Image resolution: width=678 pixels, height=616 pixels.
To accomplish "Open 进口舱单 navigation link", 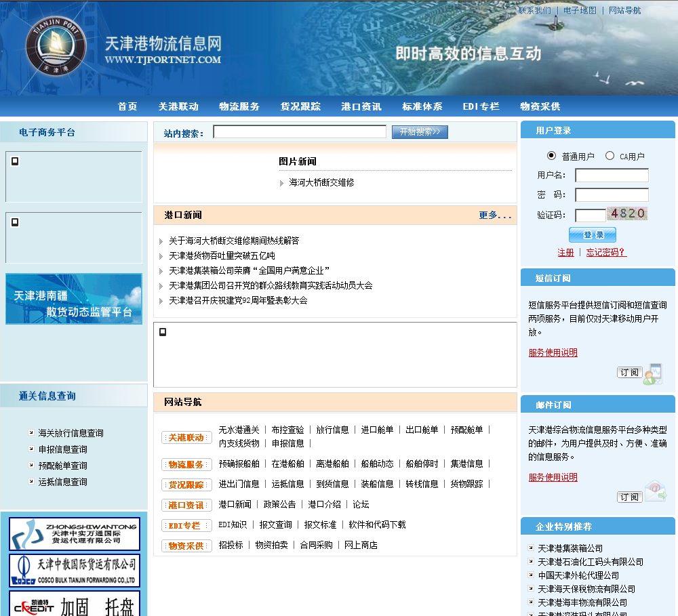I will [377, 430].
